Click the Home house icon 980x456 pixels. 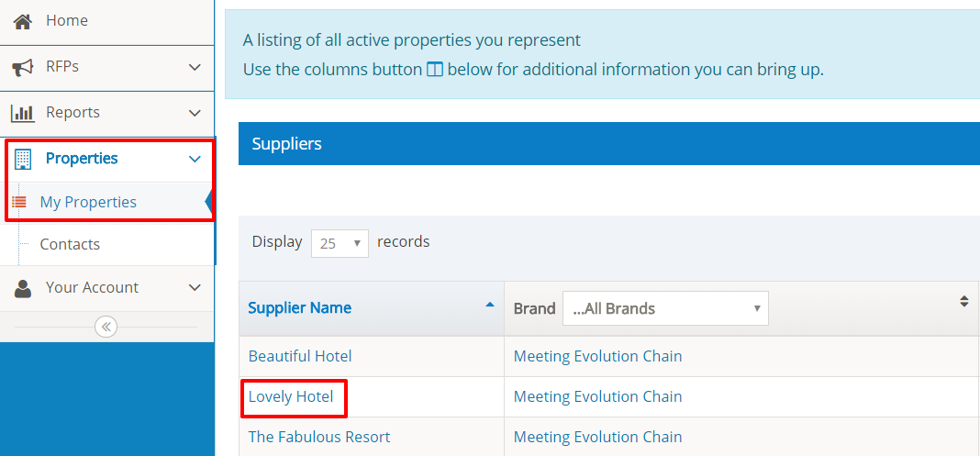tap(23, 21)
